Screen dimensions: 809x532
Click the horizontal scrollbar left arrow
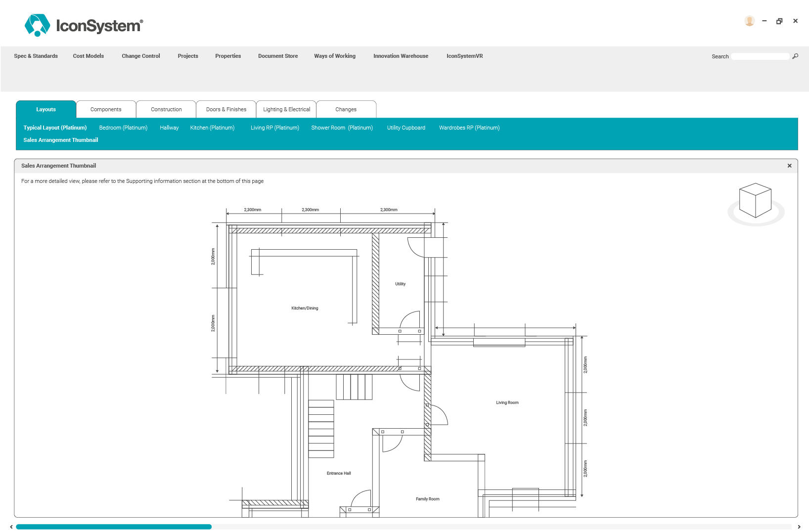[11, 527]
